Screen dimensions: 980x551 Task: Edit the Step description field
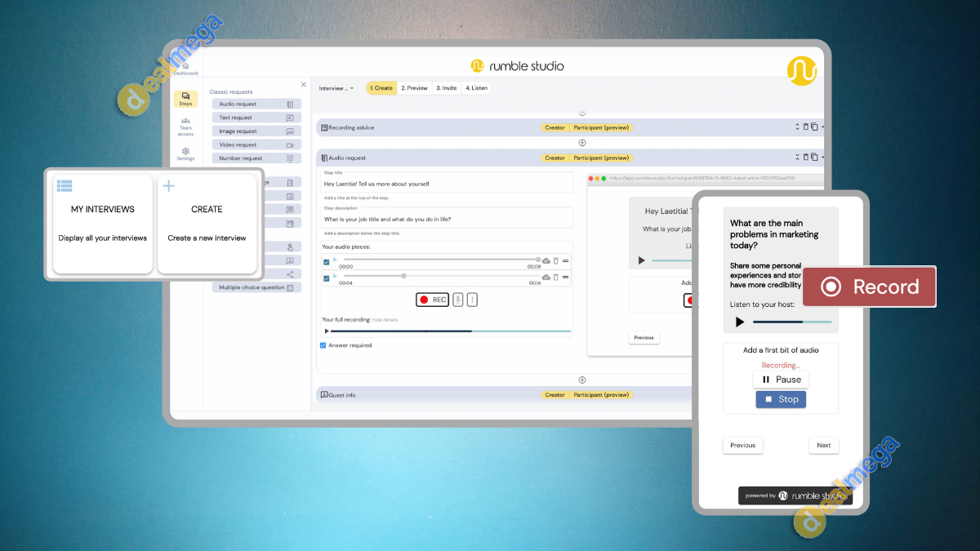coord(447,218)
